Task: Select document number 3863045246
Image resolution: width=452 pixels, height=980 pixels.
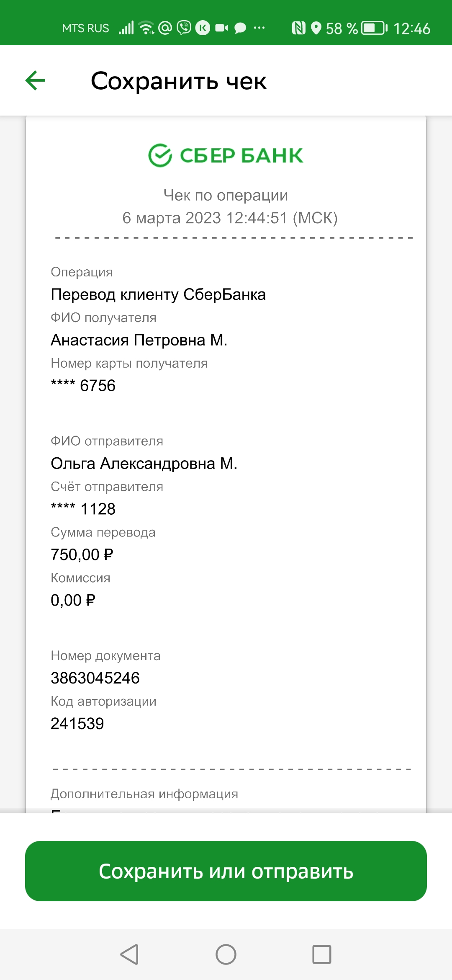Action: pos(95,678)
